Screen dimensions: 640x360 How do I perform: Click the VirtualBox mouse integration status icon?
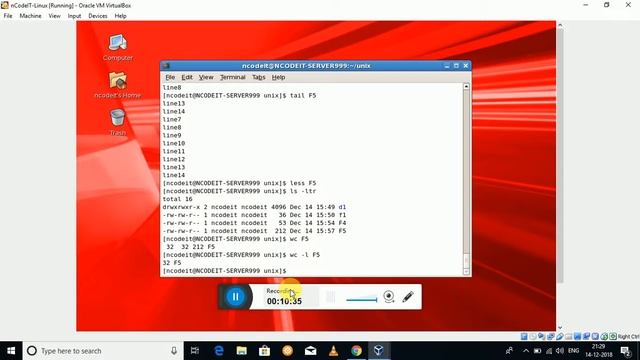[604, 336]
